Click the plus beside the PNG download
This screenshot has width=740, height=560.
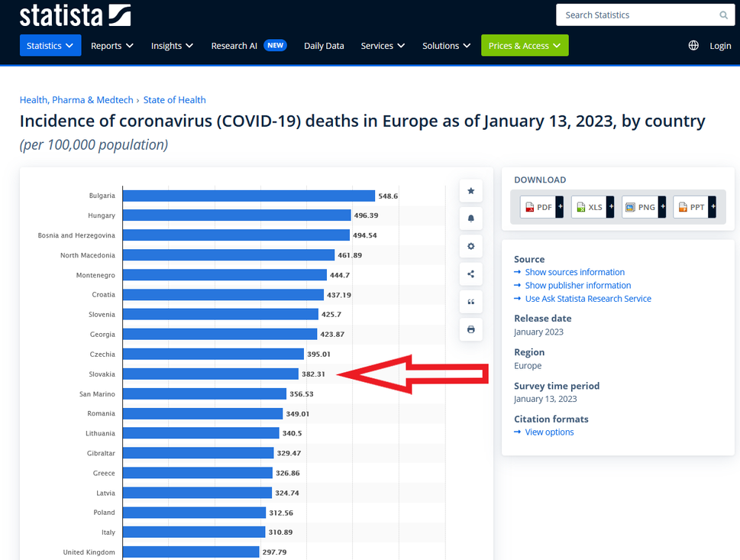(x=662, y=207)
